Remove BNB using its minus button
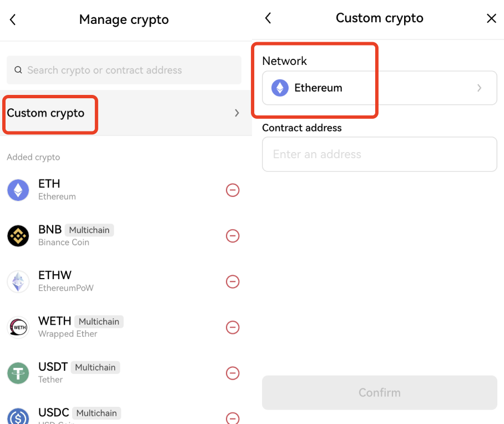The image size is (504, 424). (x=233, y=236)
